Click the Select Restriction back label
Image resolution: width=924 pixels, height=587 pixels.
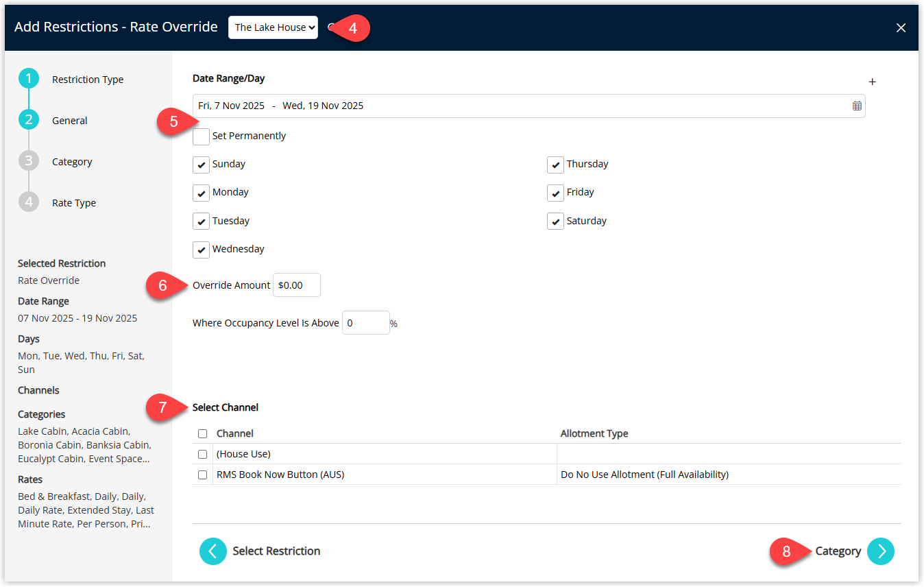tap(276, 551)
